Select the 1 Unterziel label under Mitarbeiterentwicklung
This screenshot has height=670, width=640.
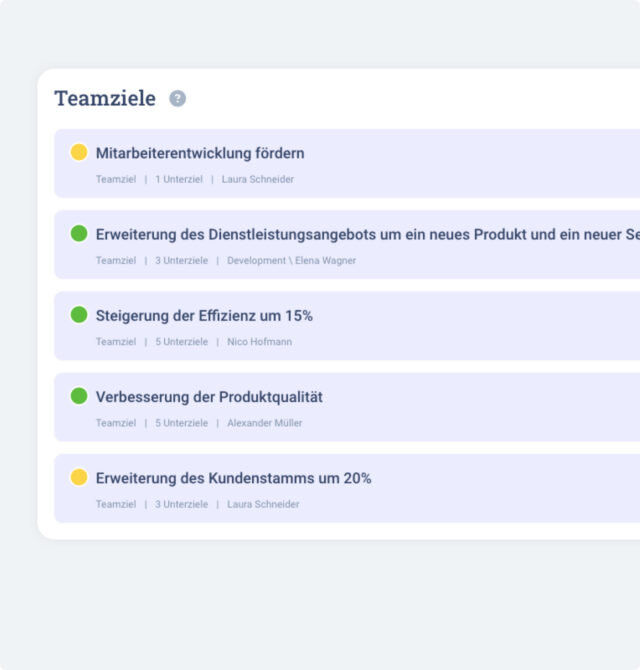point(179,179)
